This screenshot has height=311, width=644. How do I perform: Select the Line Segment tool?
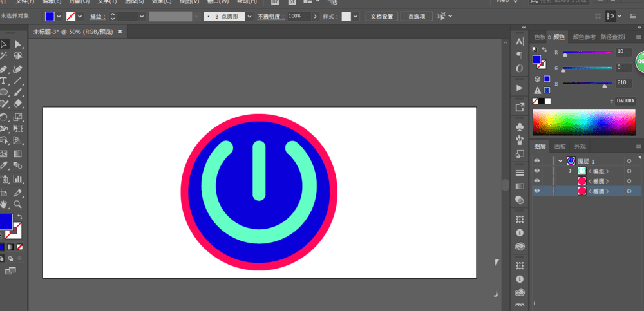pyautogui.click(x=17, y=80)
